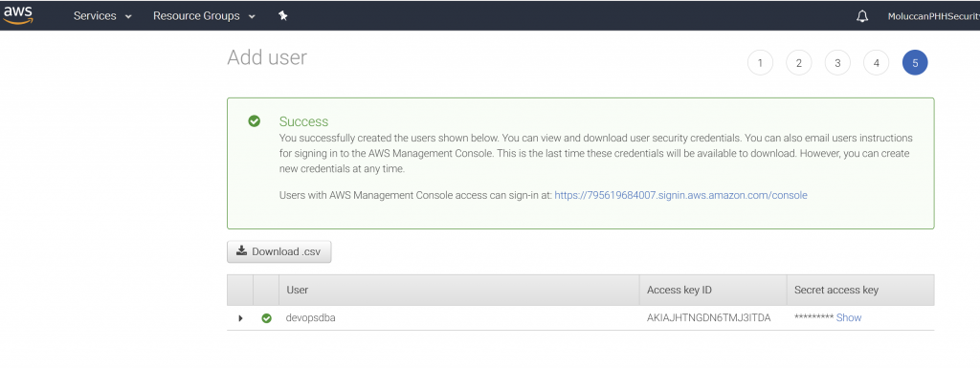980x368 pixels.
Task: Go to step 2 of Add user
Action: (x=799, y=62)
